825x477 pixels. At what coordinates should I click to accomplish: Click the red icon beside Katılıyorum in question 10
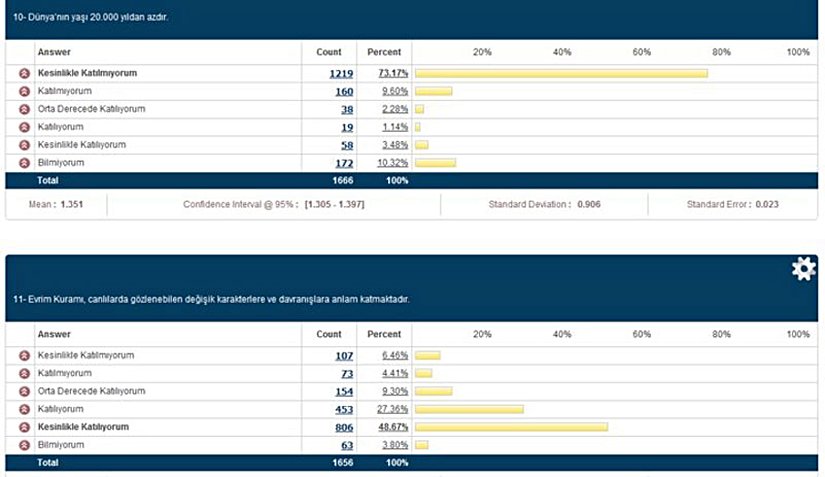tap(23, 127)
